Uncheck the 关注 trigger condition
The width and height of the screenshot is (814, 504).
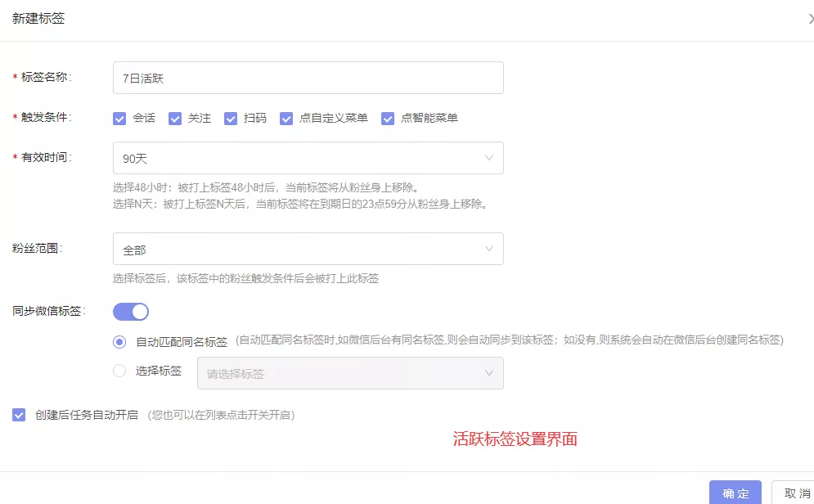(x=175, y=119)
